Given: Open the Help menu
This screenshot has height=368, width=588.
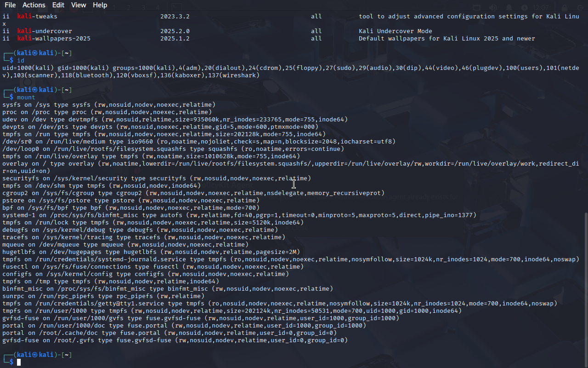Looking at the screenshot, I should tap(100, 5).
